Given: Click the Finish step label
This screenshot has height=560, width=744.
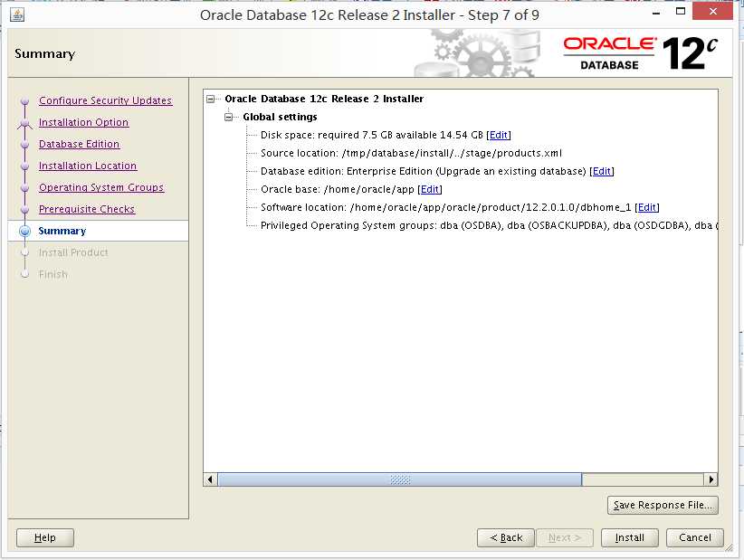Looking at the screenshot, I should click(53, 274).
